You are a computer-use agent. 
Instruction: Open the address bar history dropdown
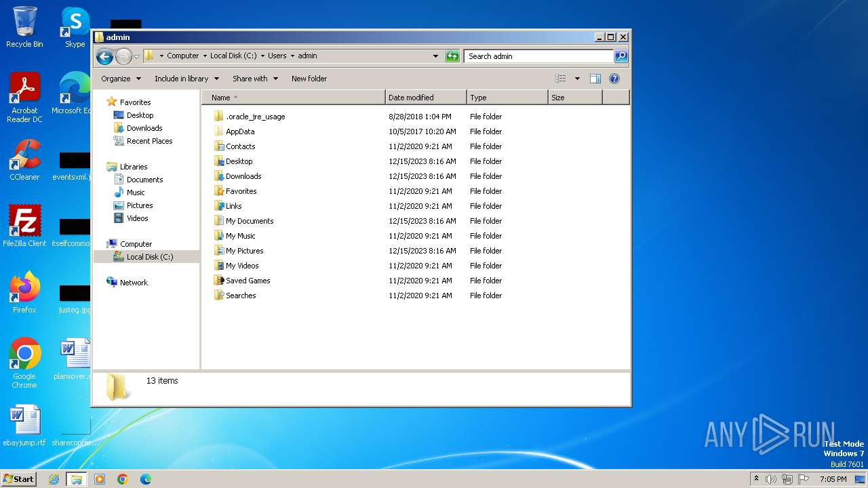point(435,56)
